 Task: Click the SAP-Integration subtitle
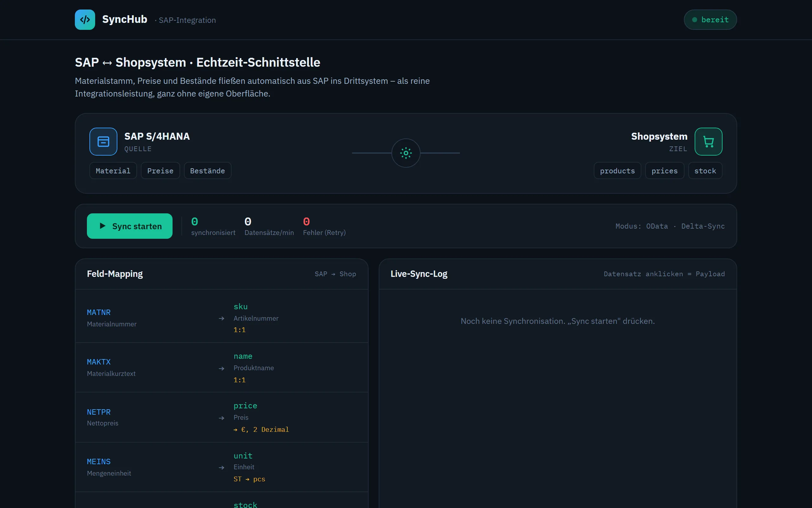point(185,20)
